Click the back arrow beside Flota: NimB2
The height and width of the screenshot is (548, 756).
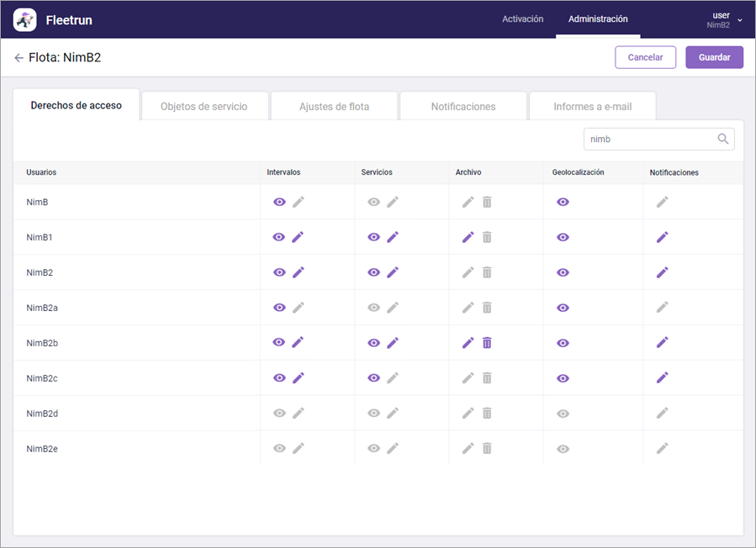coord(19,58)
